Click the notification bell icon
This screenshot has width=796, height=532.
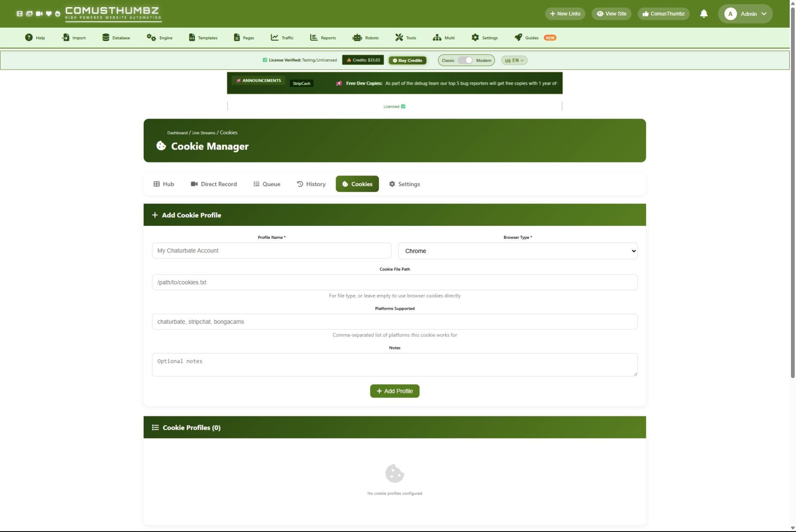(x=704, y=14)
